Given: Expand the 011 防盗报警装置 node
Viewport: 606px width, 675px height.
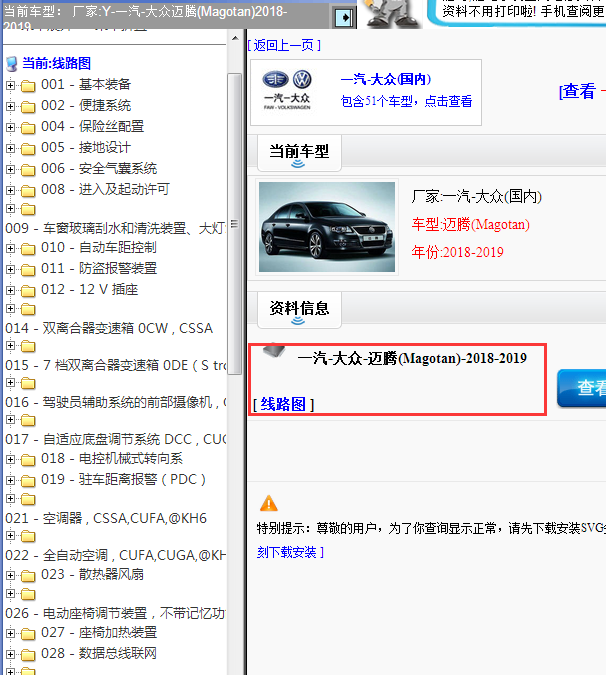Looking at the screenshot, I should (10, 269).
